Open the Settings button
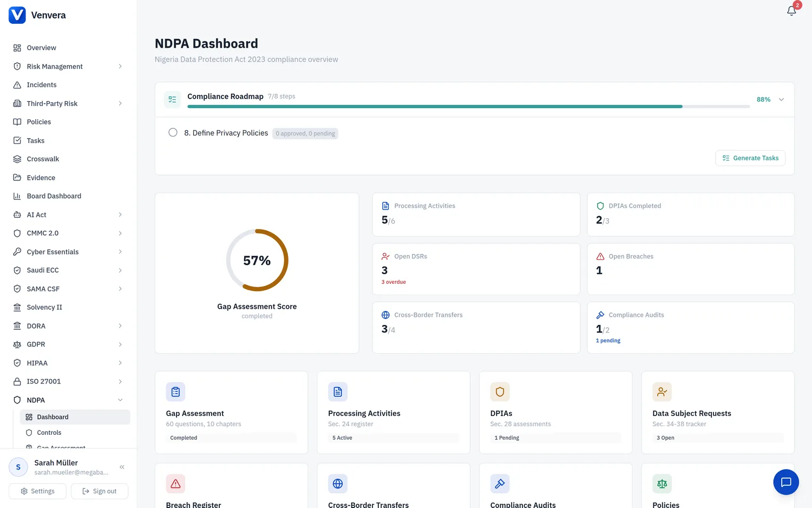The height and width of the screenshot is (508, 812). (37, 491)
